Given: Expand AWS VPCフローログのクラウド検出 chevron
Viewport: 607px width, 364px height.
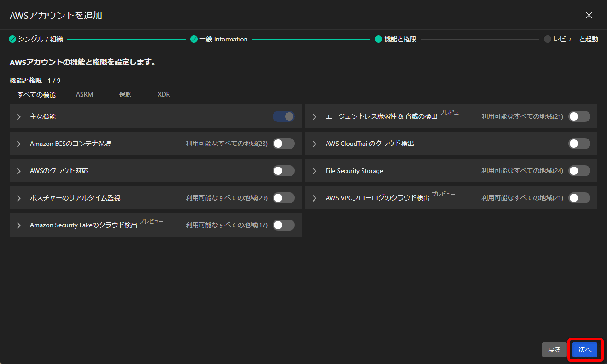Looking at the screenshot, I should (315, 198).
